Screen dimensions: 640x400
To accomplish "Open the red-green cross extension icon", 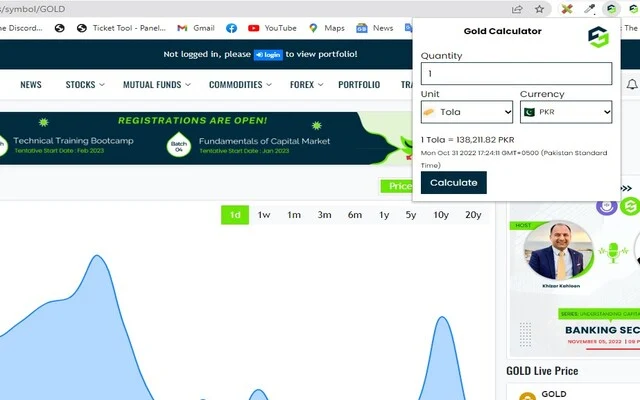I will pyautogui.click(x=567, y=9).
